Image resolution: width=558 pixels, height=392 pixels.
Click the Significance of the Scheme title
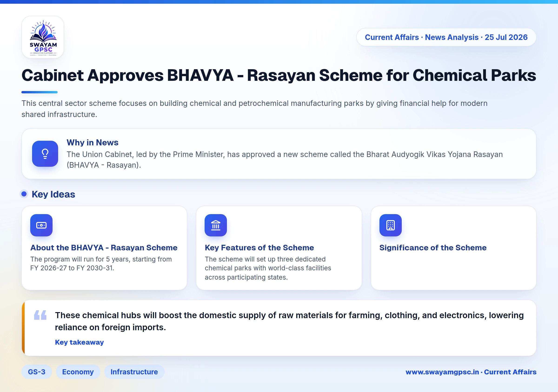pyautogui.click(x=433, y=248)
